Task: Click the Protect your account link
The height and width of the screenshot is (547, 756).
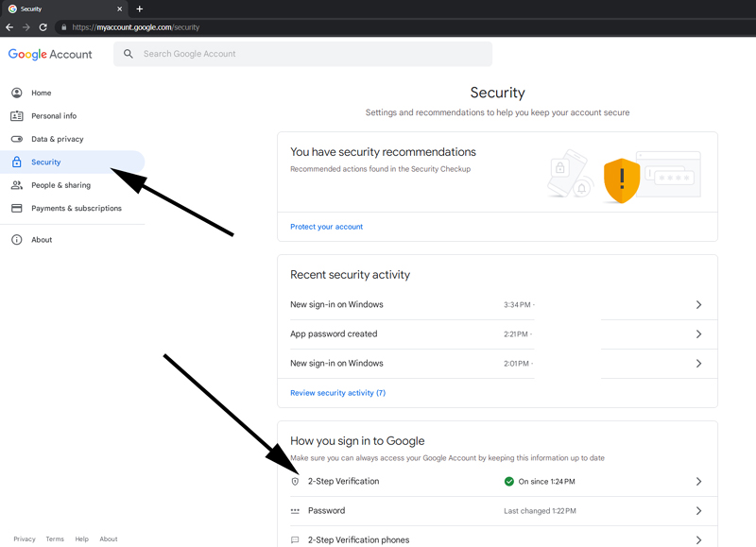Action: click(x=326, y=227)
